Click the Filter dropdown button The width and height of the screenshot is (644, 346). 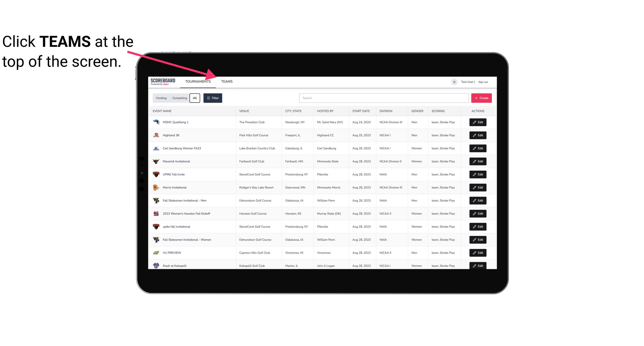pos(212,98)
